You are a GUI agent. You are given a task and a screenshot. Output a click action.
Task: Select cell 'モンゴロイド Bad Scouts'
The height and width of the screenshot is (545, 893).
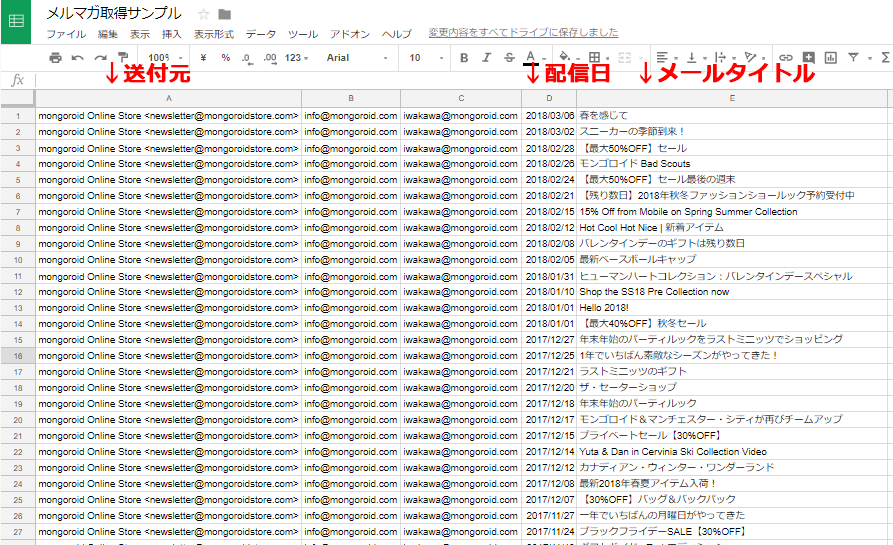tap(732, 163)
